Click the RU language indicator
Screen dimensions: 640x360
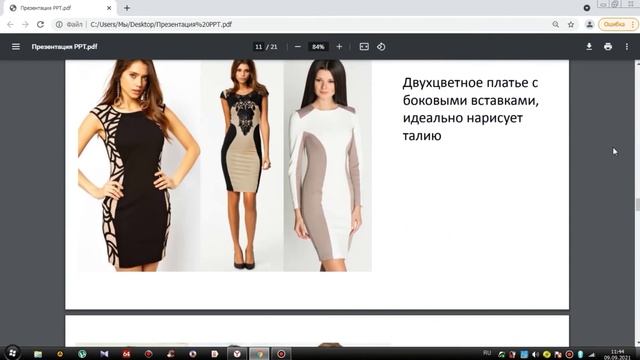(487, 353)
